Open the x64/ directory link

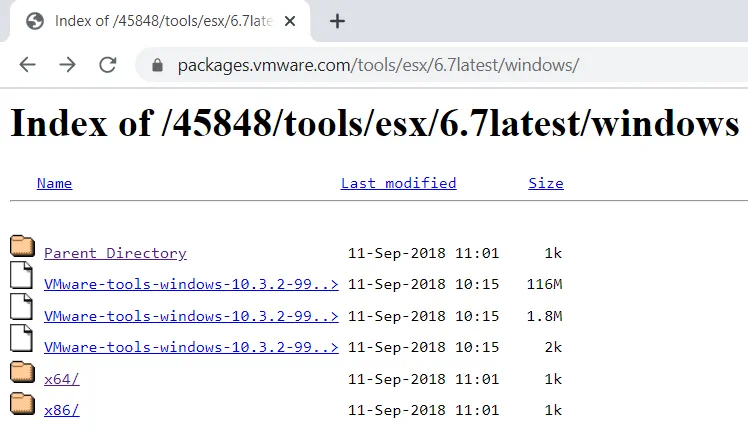(62, 379)
